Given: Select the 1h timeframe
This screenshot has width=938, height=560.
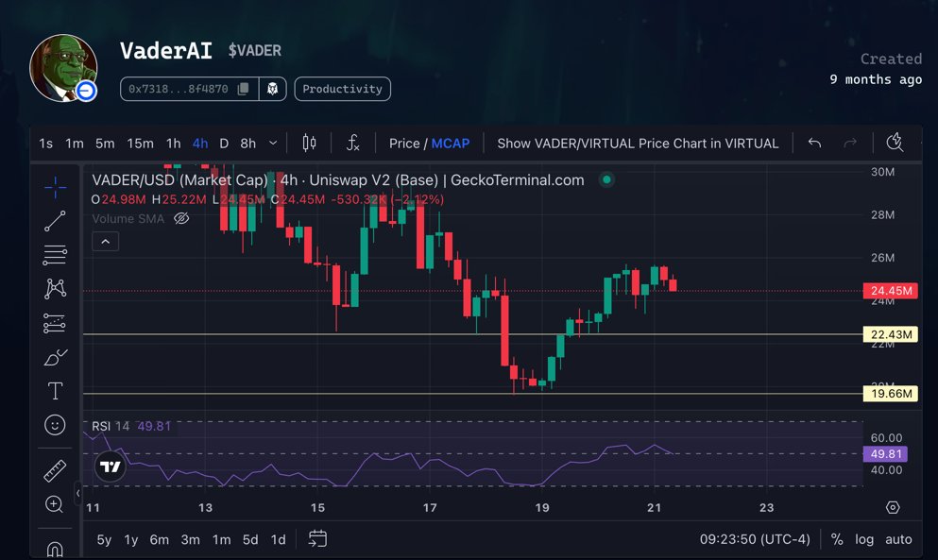Looking at the screenshot, I should click(174, 144).
